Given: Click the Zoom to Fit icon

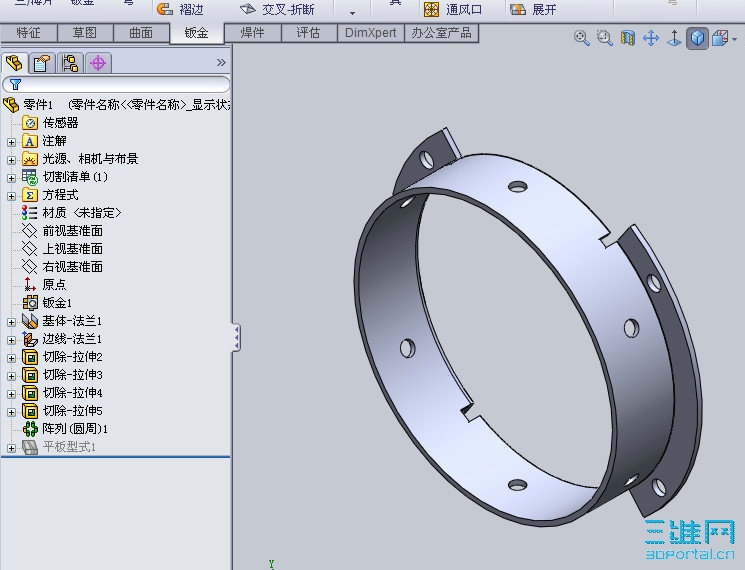Looking at the screenshot, I should pos(582,38).
